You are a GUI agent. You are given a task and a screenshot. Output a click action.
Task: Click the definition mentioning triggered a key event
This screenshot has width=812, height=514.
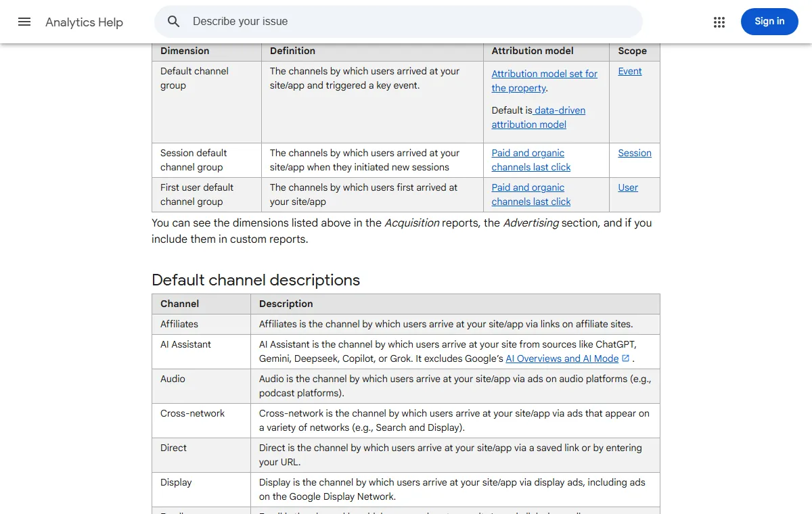365,78
